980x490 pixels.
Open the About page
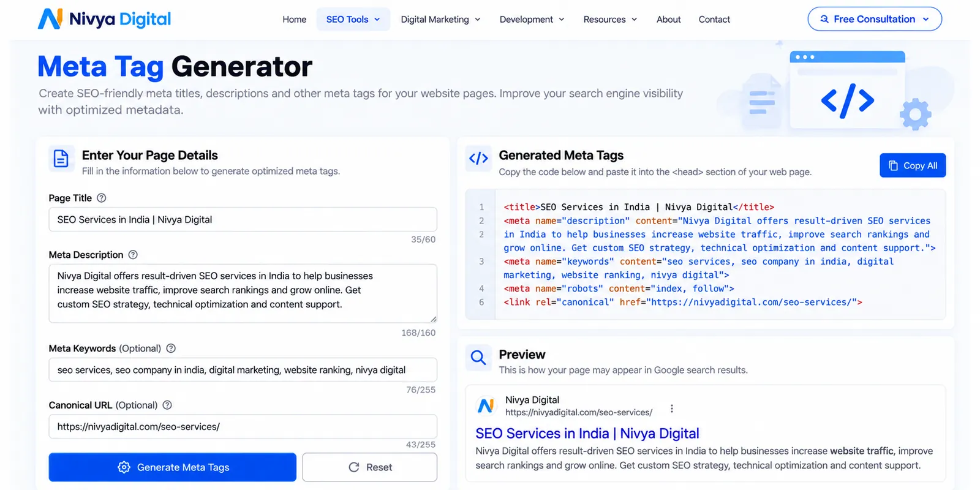[x=669, y=20]
